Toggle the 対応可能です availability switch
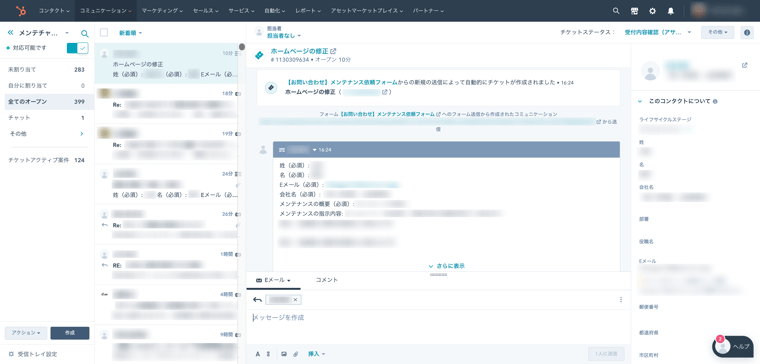The height and width of the screenshot is (364, 760). click(78, 48)
